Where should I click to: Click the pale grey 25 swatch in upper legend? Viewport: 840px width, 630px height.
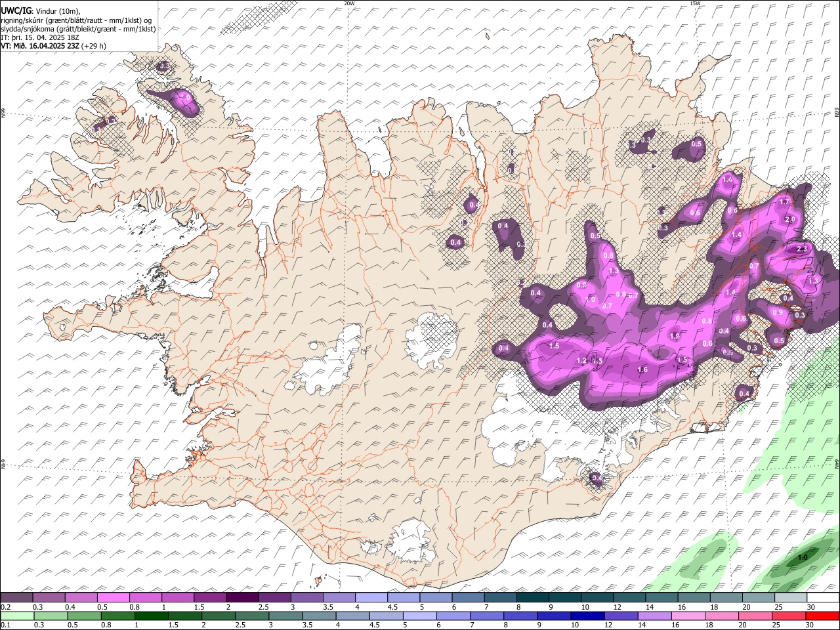790,598
